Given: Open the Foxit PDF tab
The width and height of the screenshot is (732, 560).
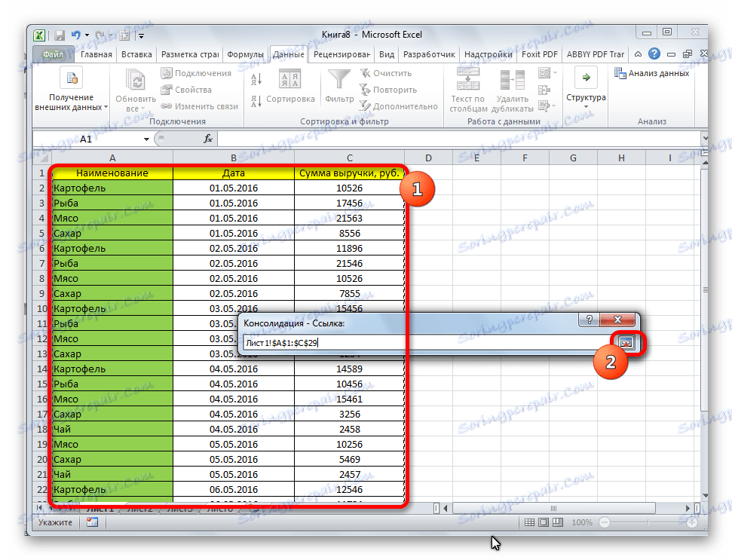Looking at the screenshot, I should tap(539, 54).
